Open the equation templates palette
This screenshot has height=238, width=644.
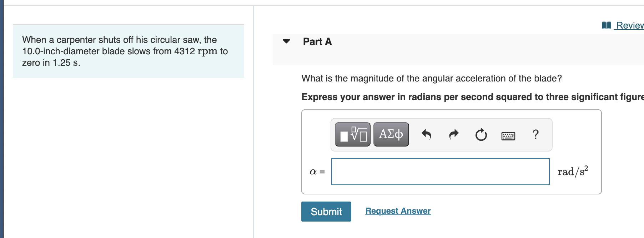click(352, 134)
